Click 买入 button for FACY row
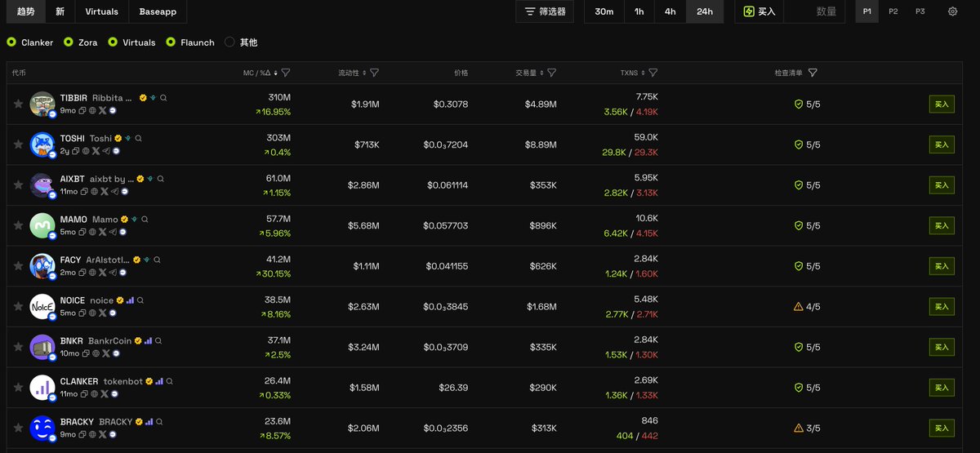 942,266
